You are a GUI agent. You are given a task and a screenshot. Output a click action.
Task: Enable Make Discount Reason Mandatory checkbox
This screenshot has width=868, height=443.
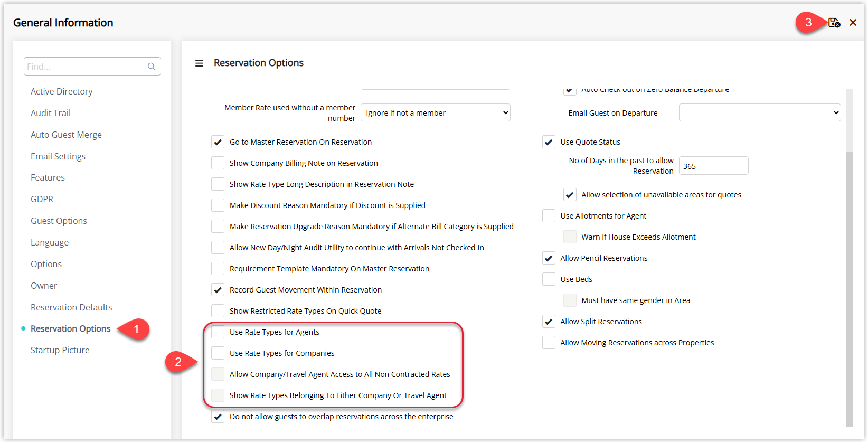[x=218, y=205]
